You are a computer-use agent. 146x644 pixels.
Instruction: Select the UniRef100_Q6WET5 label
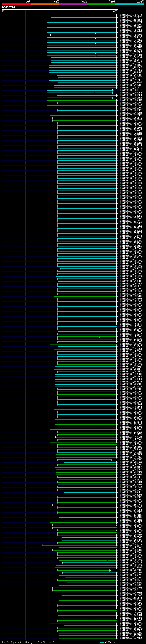(131, 118)
